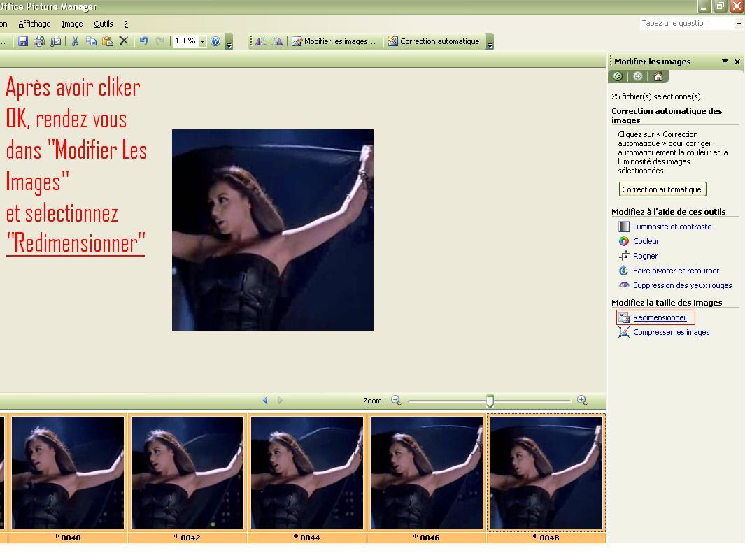Click the task pane Home icon
Viewport: 745px width, 560px height.
tap(658, 76)
